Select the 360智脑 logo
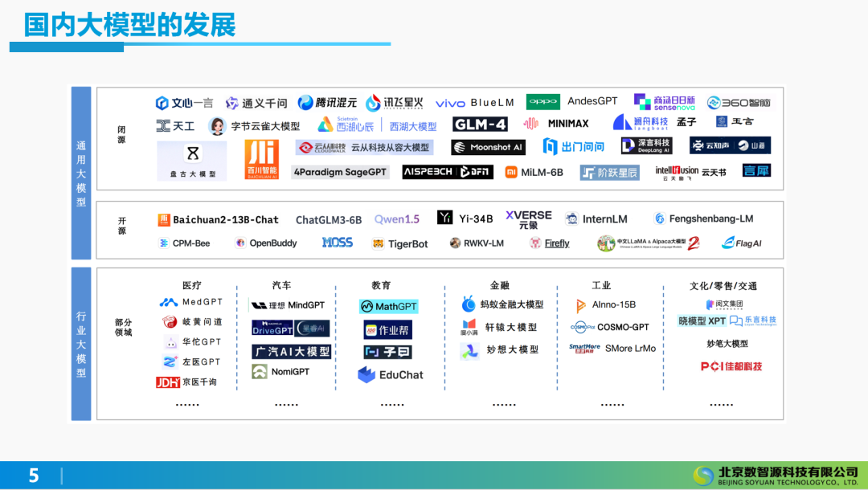Image resolution: width=868 pixels, height=490 pixels. tap(739, 103)
